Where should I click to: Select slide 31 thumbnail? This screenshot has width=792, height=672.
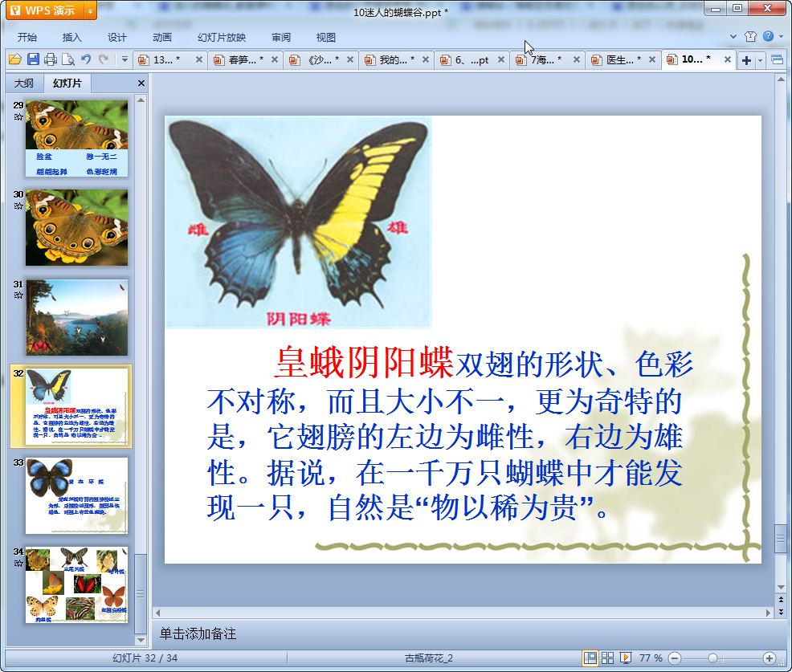click(77, 318)
